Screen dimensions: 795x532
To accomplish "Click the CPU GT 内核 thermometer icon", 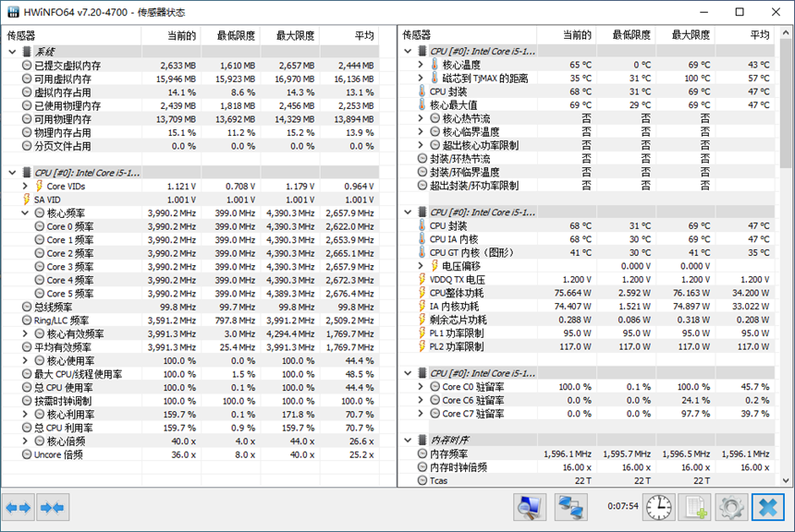I will click(422, 252).
